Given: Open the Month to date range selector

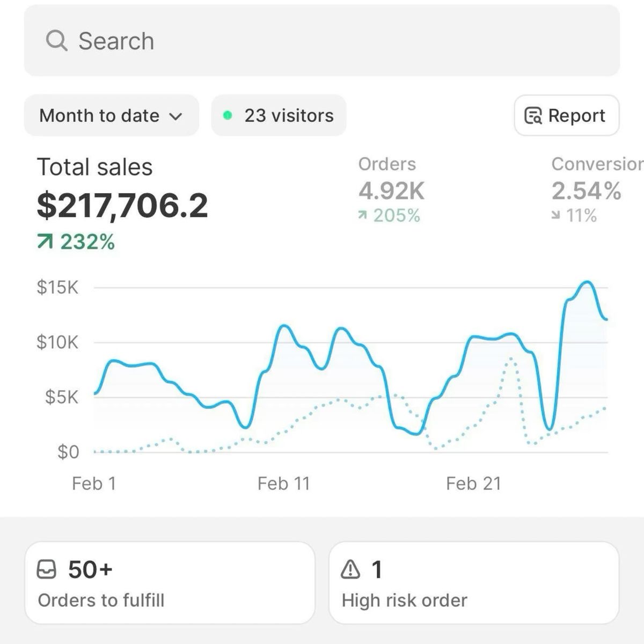Looking at the screenshot, I should (x=111, y=115).
